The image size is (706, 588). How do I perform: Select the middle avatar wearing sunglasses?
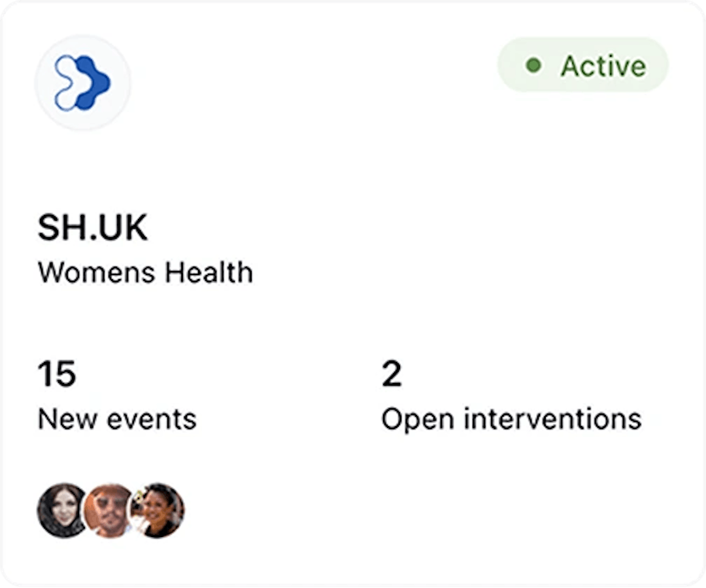(109, 510)
